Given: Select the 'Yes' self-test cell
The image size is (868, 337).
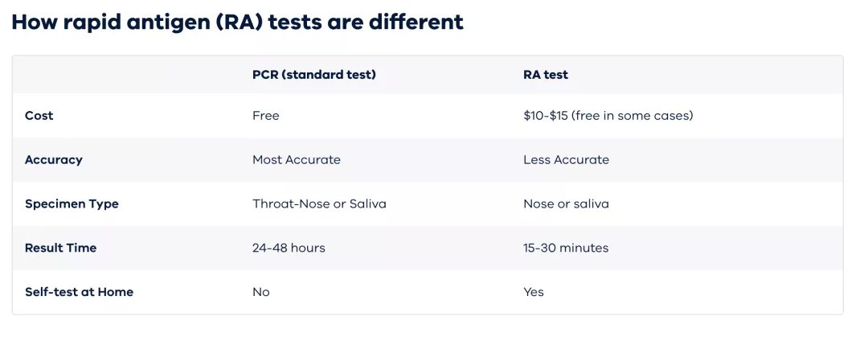Looking at the screenshot, I should (534, 291).
